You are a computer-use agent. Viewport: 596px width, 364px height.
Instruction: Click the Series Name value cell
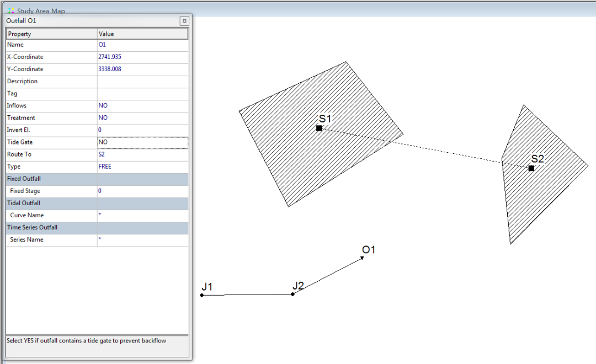(x=142, y=239)
